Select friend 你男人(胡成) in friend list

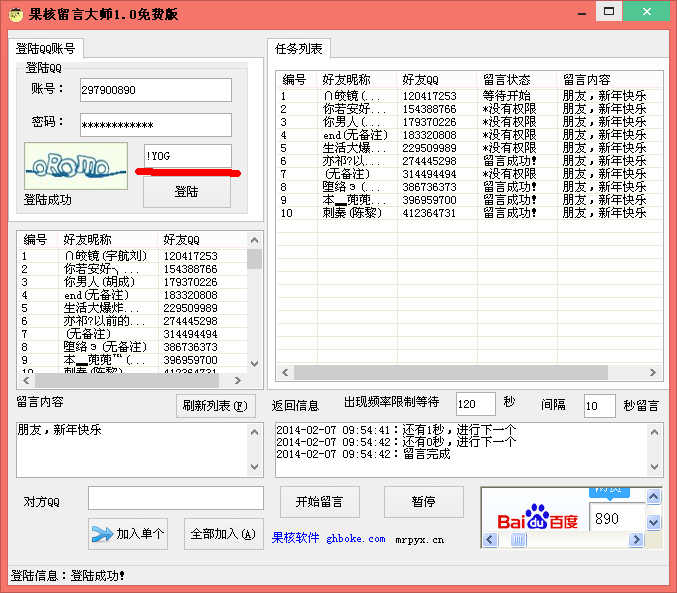132,282
